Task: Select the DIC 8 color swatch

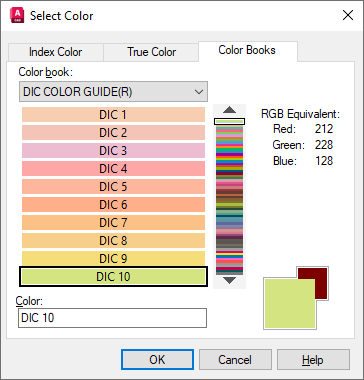Action: 113,241
